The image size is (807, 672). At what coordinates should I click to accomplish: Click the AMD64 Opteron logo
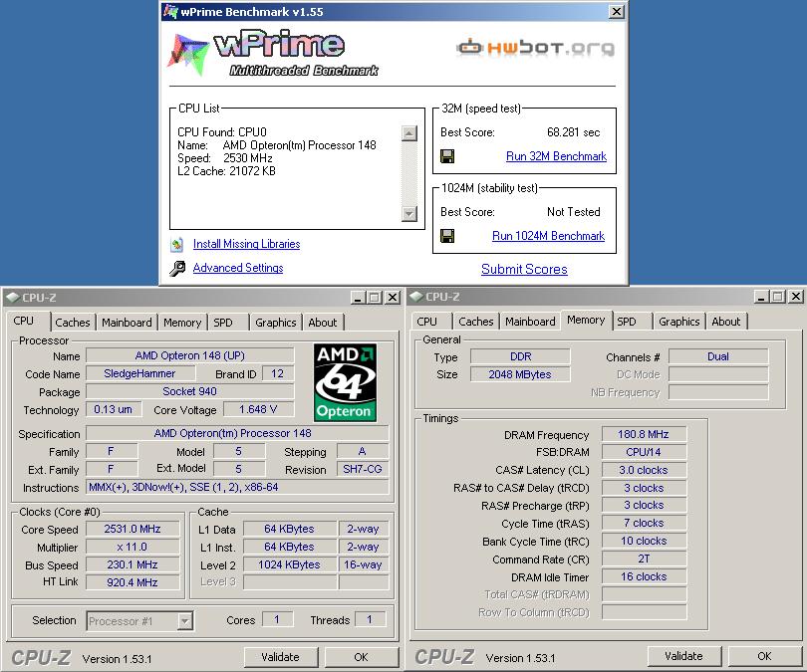coord(346,382)
